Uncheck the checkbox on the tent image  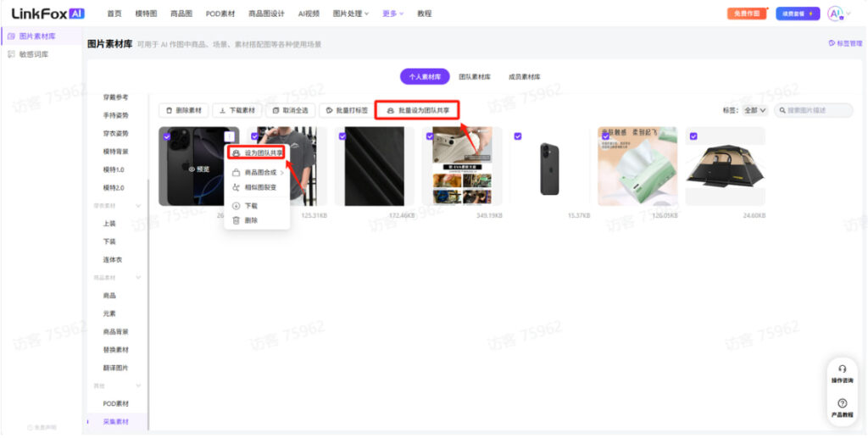click(x=693, y=136)
